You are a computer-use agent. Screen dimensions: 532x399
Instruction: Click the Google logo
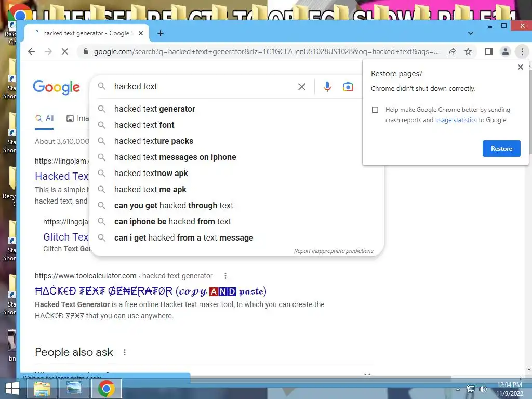[56, 87]
